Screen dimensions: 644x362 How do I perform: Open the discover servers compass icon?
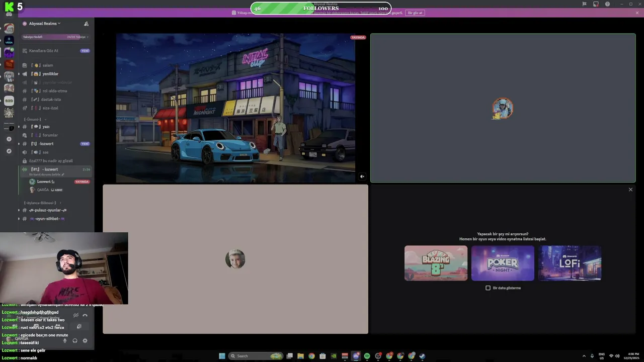pyautogui.click(x=9, y=151)
